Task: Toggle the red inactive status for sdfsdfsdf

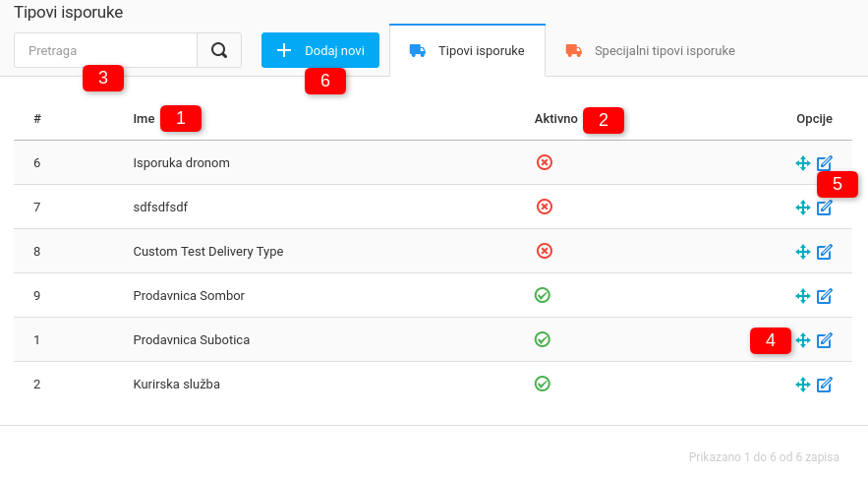Action: pyautogui.click(x=544, y=207)
